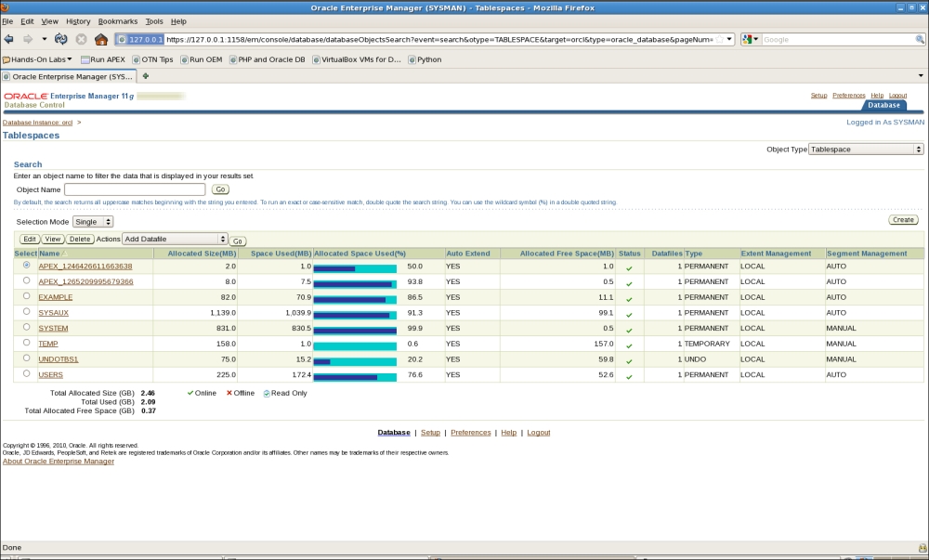Image resolution: width=929 pixels, height=560 pixels.
Task: Open About Oracle Enterprise Manager link
Action: (x=58, y=462)
